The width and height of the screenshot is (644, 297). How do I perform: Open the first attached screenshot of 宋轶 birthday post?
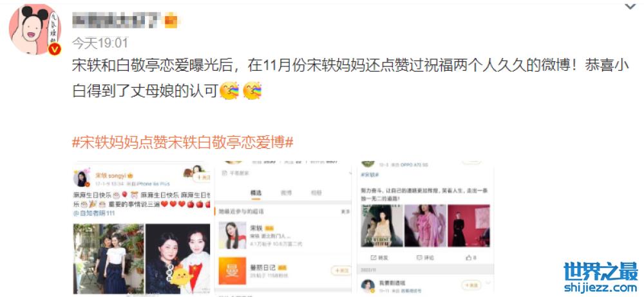coord(142,229)
